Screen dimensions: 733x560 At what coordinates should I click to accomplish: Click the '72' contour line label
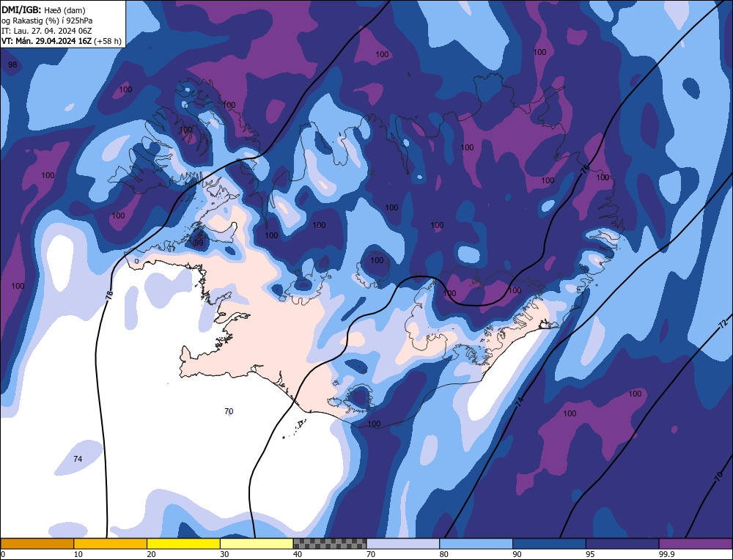[723, 323]
